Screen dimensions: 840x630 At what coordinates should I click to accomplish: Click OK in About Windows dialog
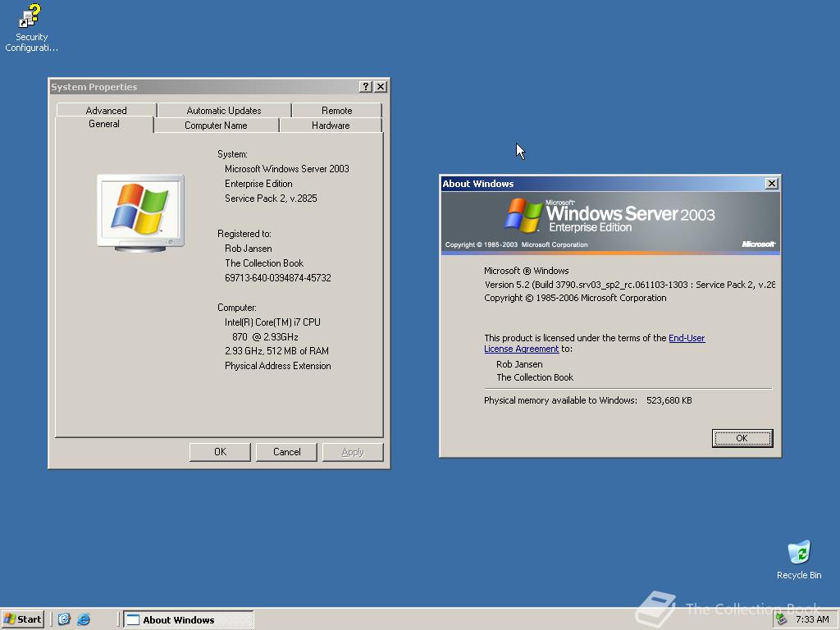tap(742, 438)
